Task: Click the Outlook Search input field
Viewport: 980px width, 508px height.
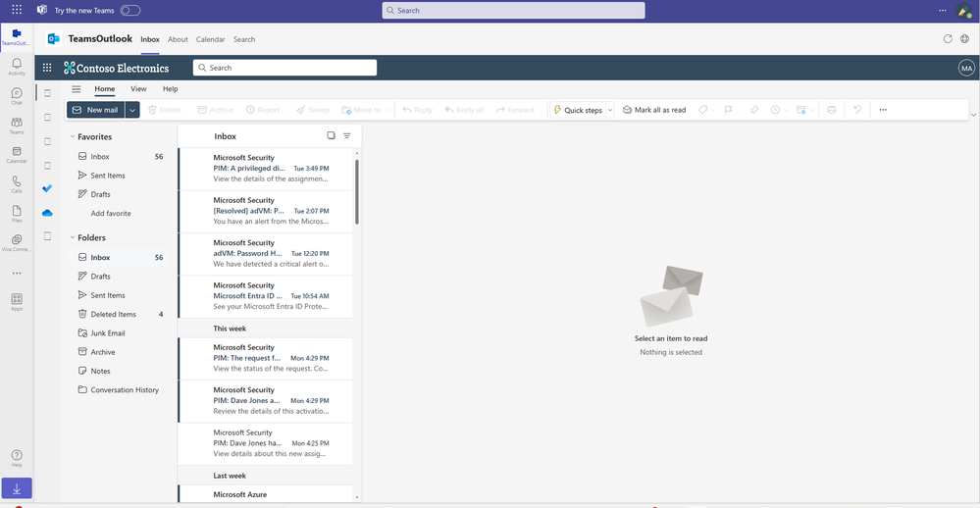Action: pos(284,68)
